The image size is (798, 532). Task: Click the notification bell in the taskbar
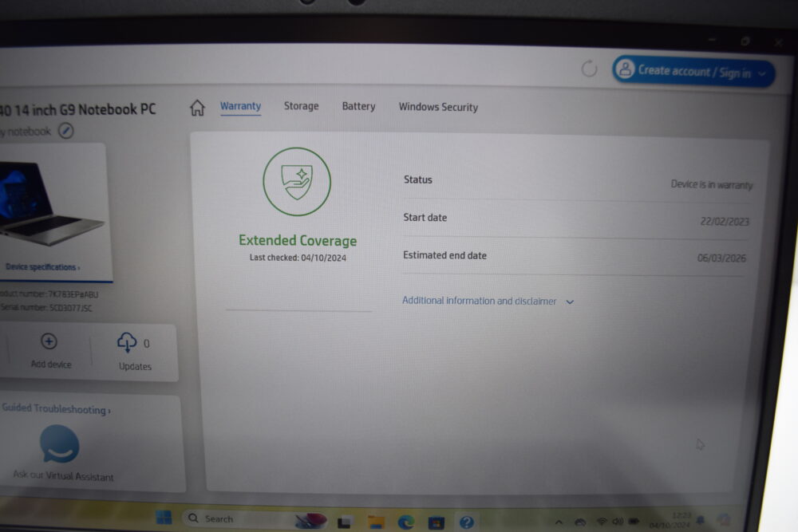701,520
